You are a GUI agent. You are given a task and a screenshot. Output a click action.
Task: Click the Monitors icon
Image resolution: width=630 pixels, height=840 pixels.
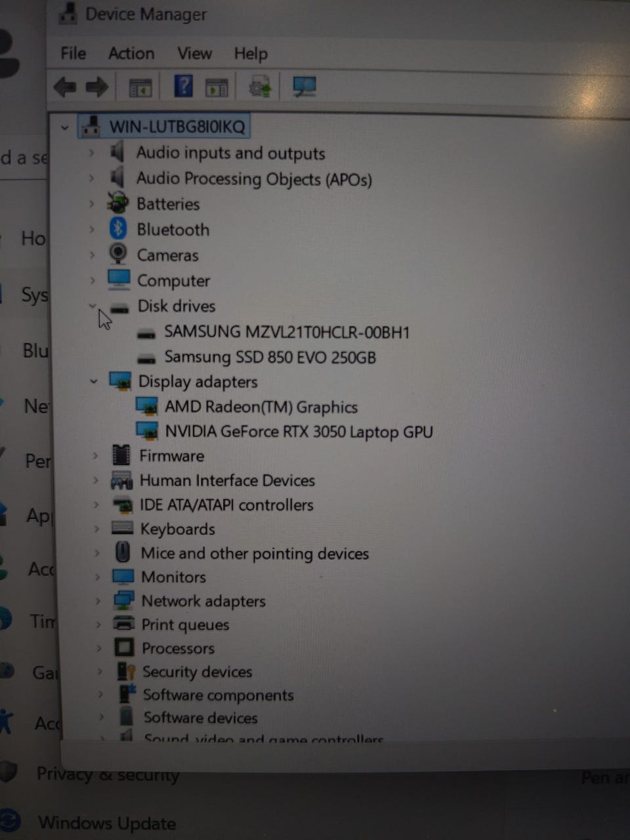(123, 577)
